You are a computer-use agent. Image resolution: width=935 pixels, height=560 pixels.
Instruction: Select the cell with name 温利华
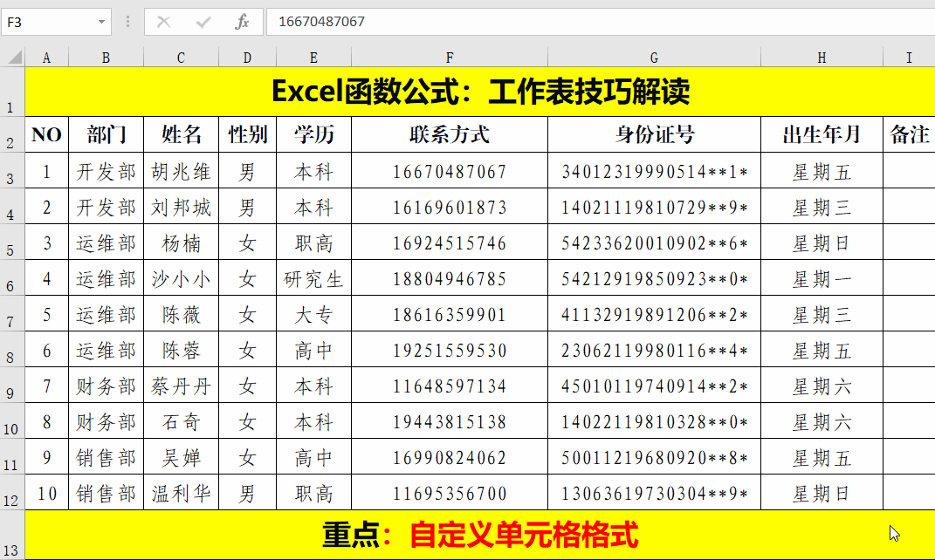182,494
